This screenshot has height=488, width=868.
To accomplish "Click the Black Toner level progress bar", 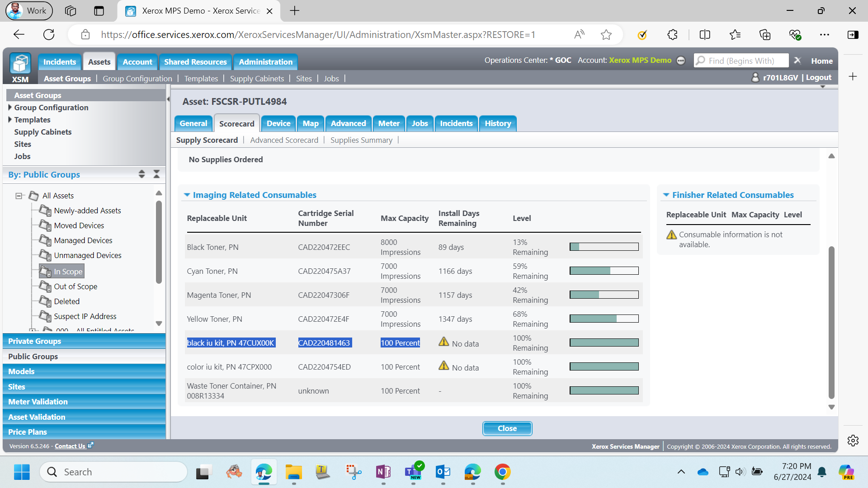I will coord(604,247).
